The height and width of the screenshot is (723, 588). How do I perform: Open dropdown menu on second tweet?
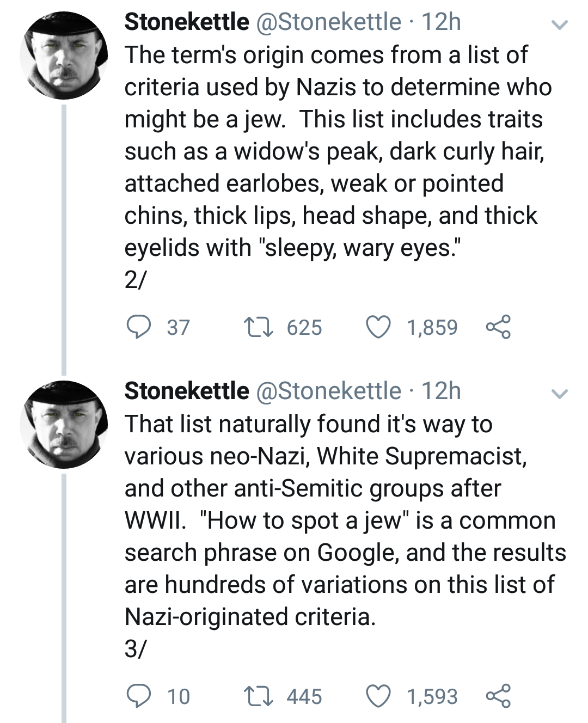point(559,394)
